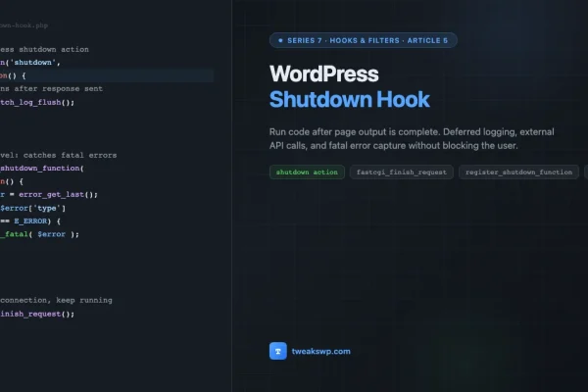Click the Series 7 Hooks & Filters badge
588x392 pixels.
coord(363,40)
